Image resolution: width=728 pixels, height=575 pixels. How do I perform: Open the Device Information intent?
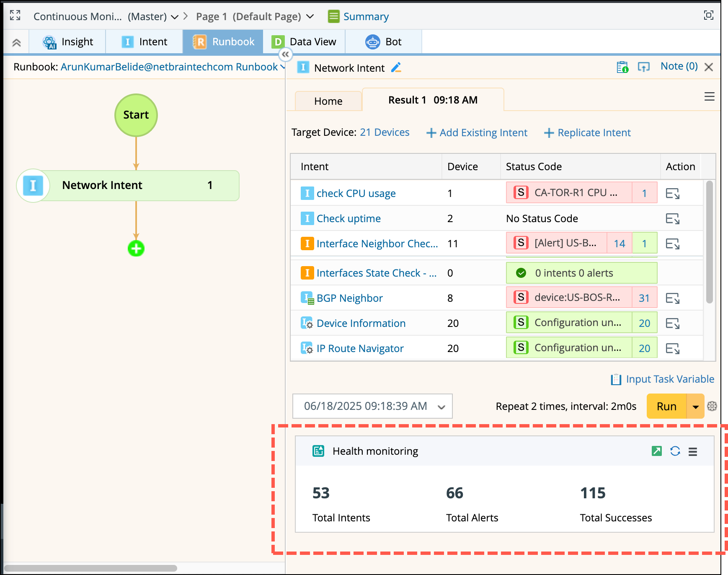pos(361,323)
